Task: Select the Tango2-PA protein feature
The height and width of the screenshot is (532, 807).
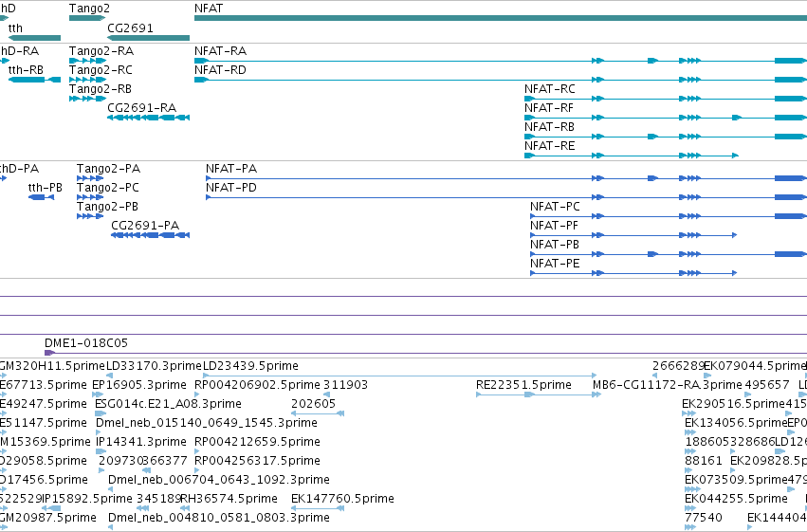Action: coord(90,178)
